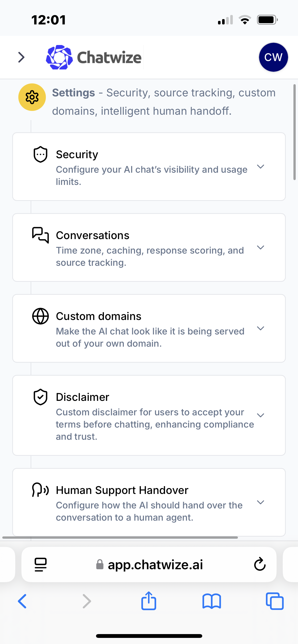Go back in Safari
This screenshot has width=298, height=644.
[x=22, y=601]
